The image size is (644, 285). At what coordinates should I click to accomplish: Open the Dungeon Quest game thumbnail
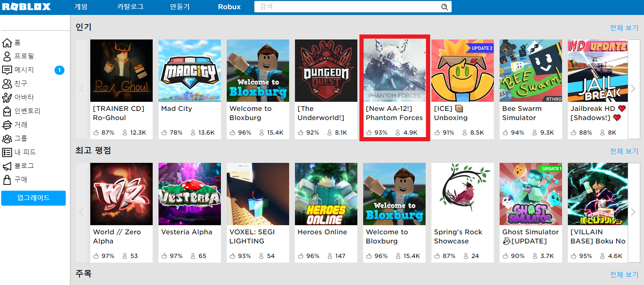pyautogui.click(x=326, y=71)
